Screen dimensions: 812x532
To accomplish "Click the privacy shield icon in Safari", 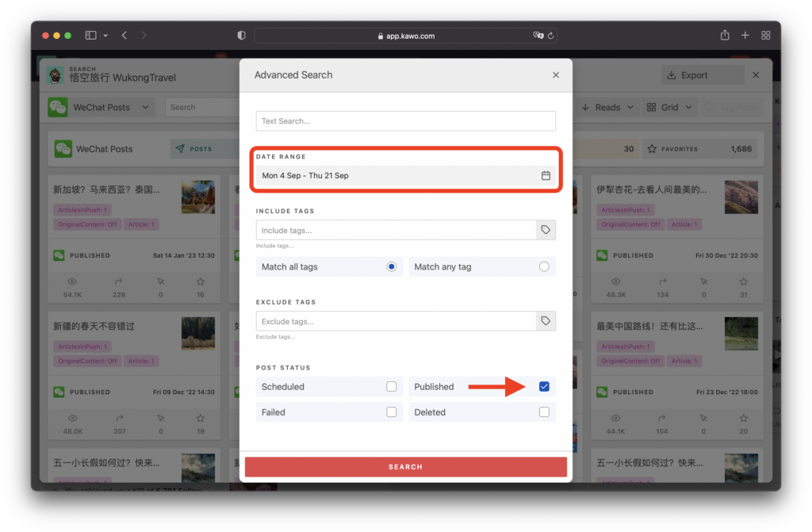I will (x=241, y=35).
